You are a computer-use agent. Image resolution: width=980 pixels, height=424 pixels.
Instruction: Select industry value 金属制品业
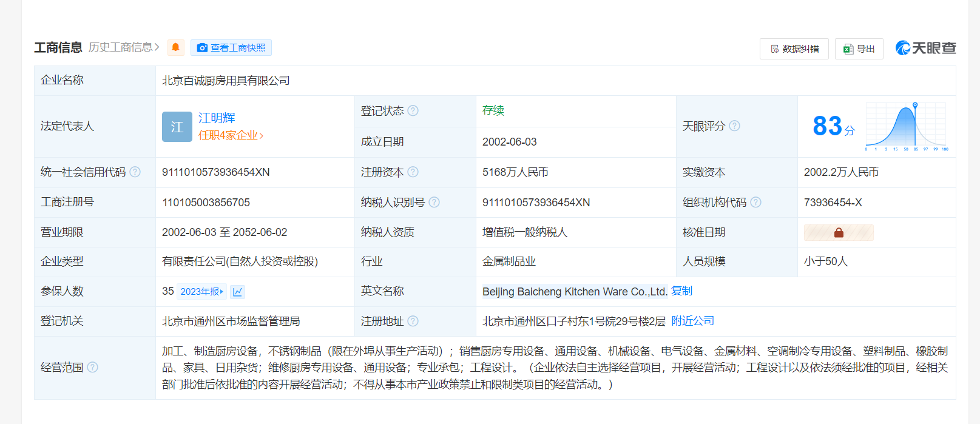509,261
